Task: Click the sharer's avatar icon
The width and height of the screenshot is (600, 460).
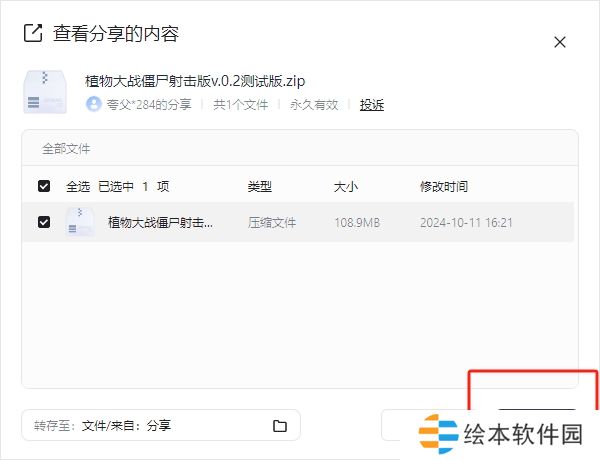Action: pyautogui.click(x=94, y=104)
